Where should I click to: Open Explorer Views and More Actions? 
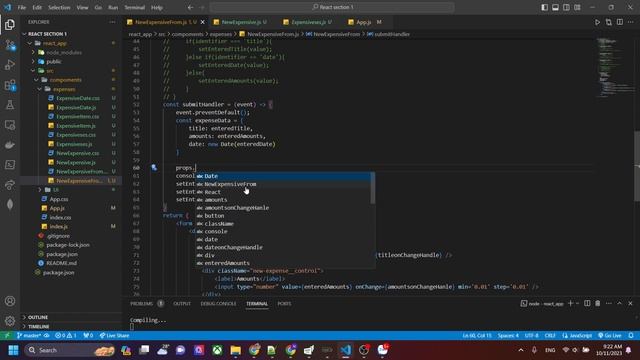[x=112, y=22]
